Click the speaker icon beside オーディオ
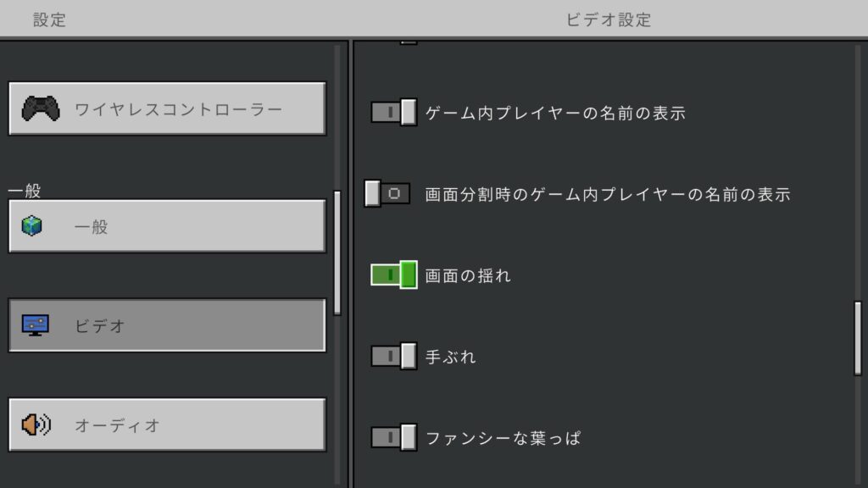 point(36,424)
